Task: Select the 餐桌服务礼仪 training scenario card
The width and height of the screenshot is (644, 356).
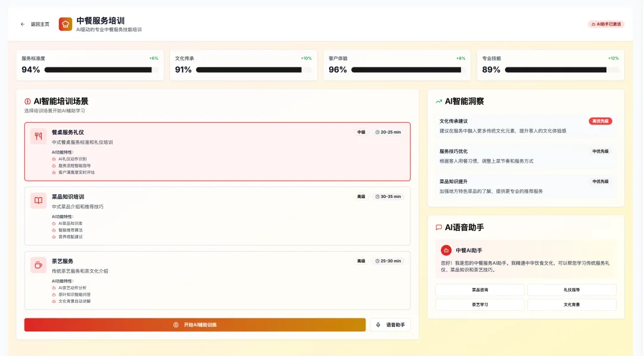Action: point(217,151)
